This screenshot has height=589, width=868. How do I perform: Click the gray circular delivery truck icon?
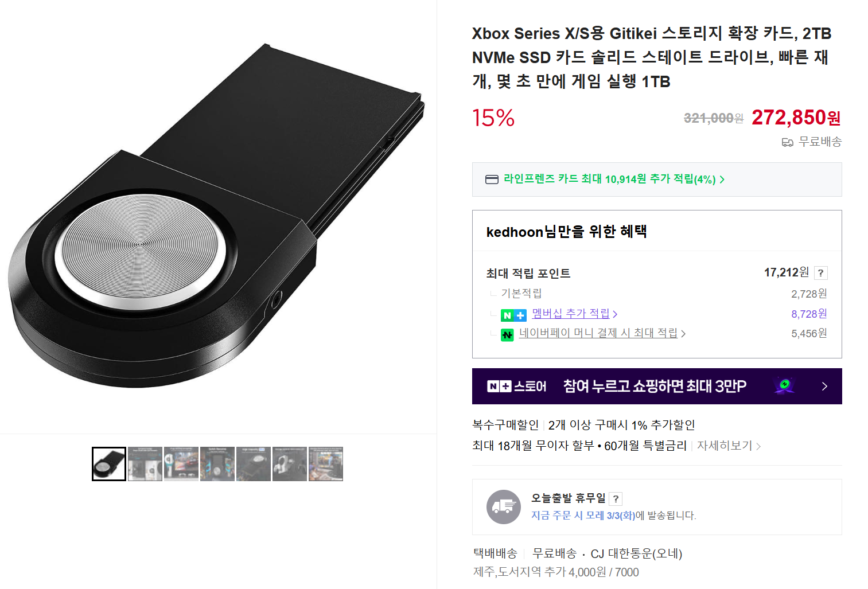coord(503,506)
